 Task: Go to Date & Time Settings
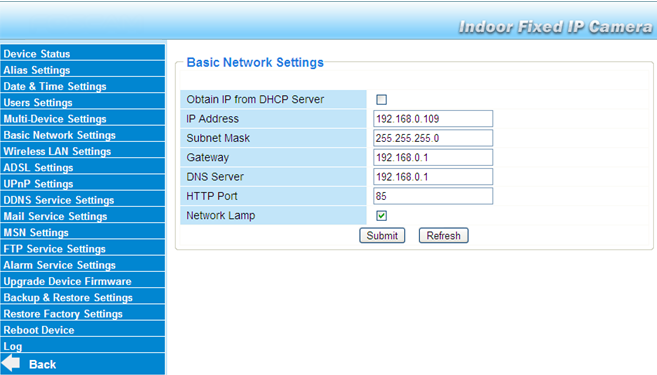point(55,86)
